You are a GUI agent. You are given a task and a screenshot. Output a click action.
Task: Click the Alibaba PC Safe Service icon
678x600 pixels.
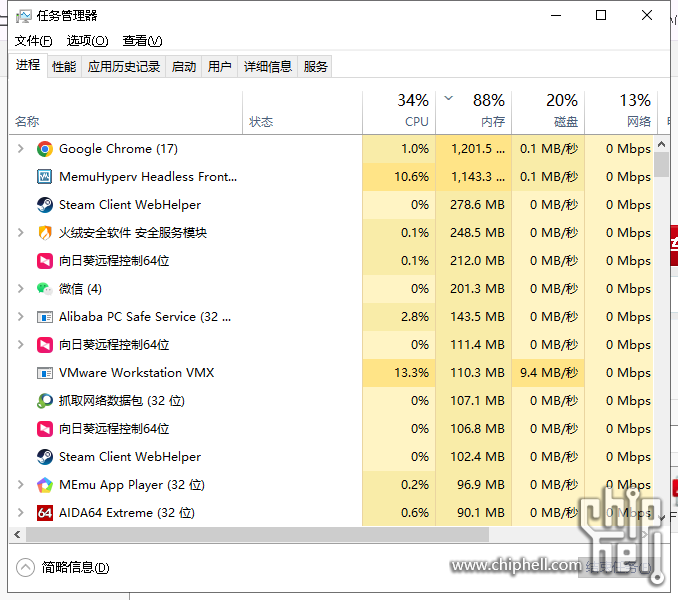pos(45,317)
